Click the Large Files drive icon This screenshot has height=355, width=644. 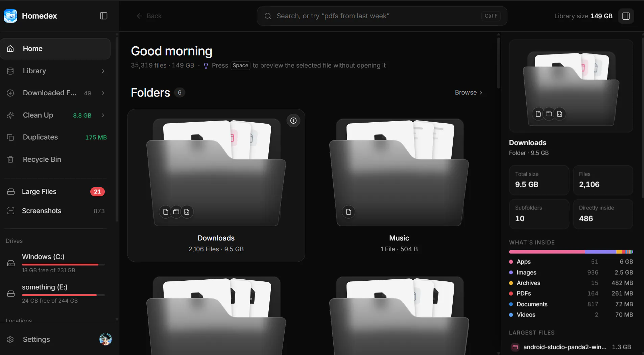coord(11,192)
